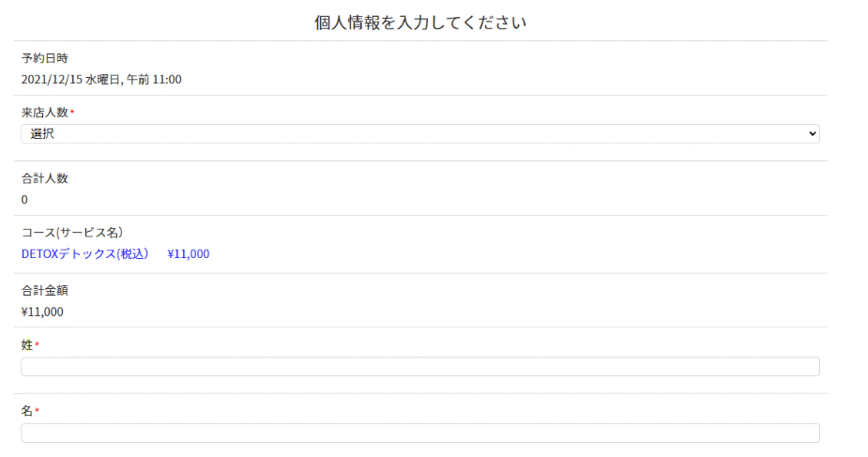Click the 予約日時 label
Screen dimensions: 868x457
coord(44,58)
